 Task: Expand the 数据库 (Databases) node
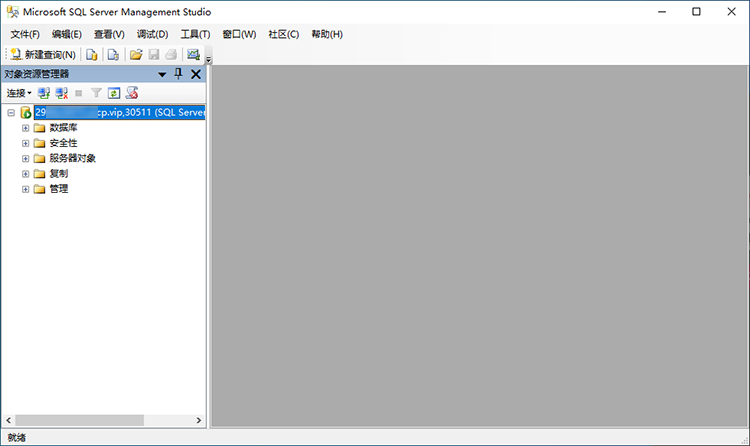point(26,128)
